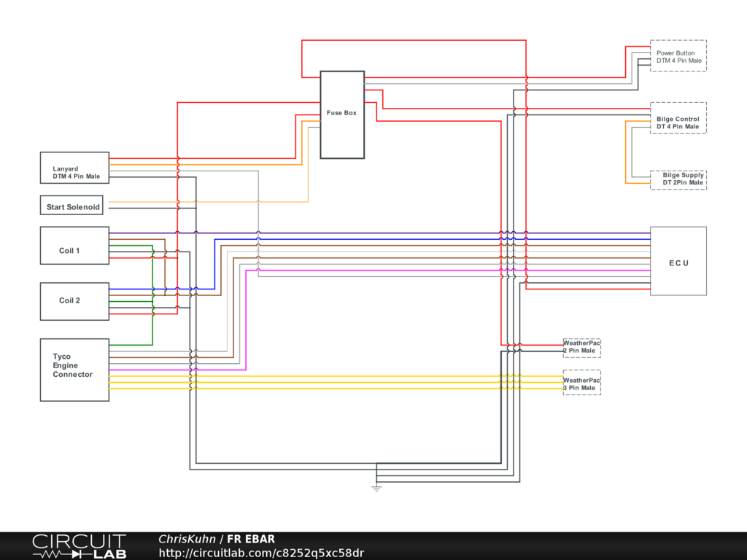The height and width of the screenshot is (560, 747).
Task: Click the CircuitLab logo
Action: (x=79, y=546)
